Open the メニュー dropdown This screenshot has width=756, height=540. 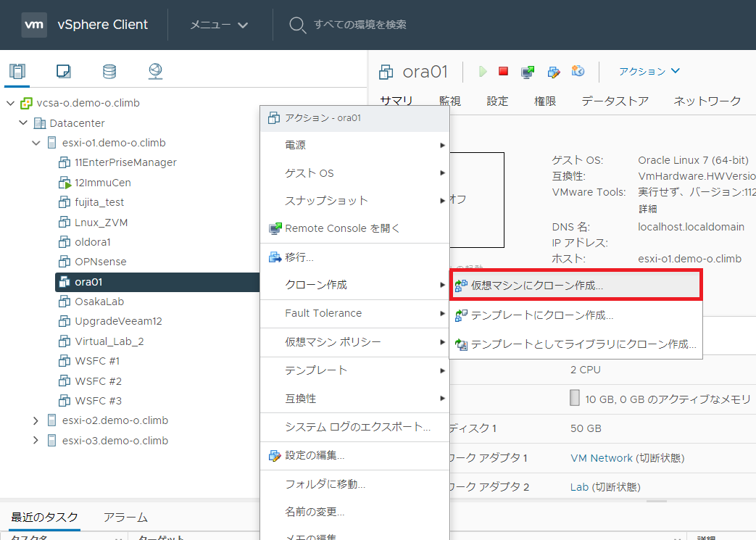click(x=219, y=25)
